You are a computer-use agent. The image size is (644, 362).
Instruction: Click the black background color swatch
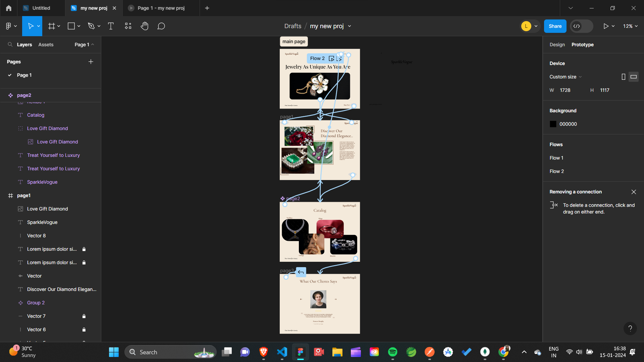click(x=553, y=124)
